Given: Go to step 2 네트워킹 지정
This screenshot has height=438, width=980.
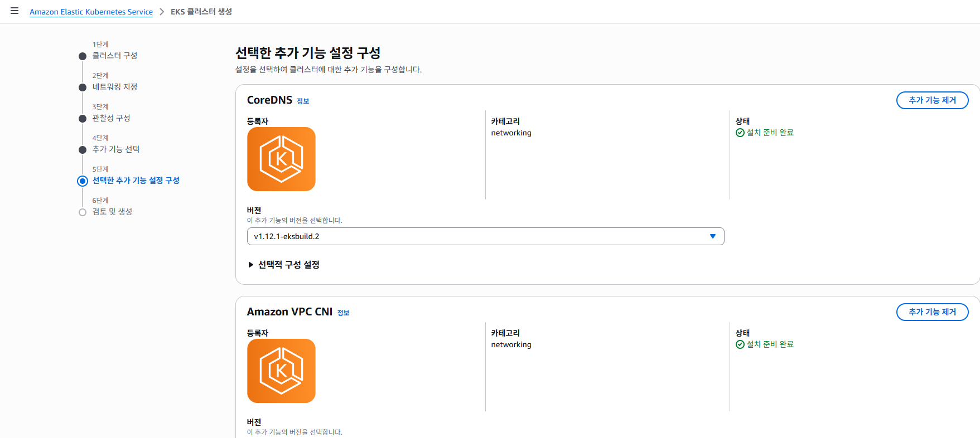Looking at the screenshot, I should coord(115,87).
